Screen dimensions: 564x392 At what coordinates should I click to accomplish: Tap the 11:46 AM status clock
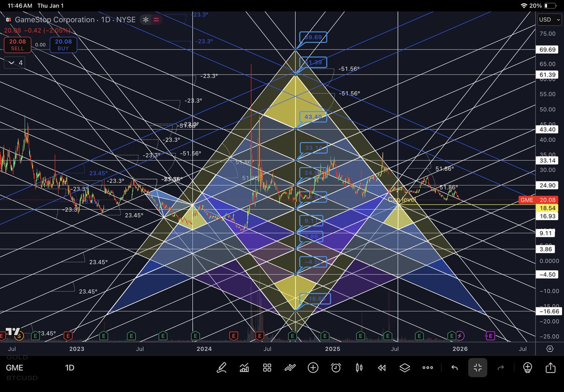(x=20, y=5)
